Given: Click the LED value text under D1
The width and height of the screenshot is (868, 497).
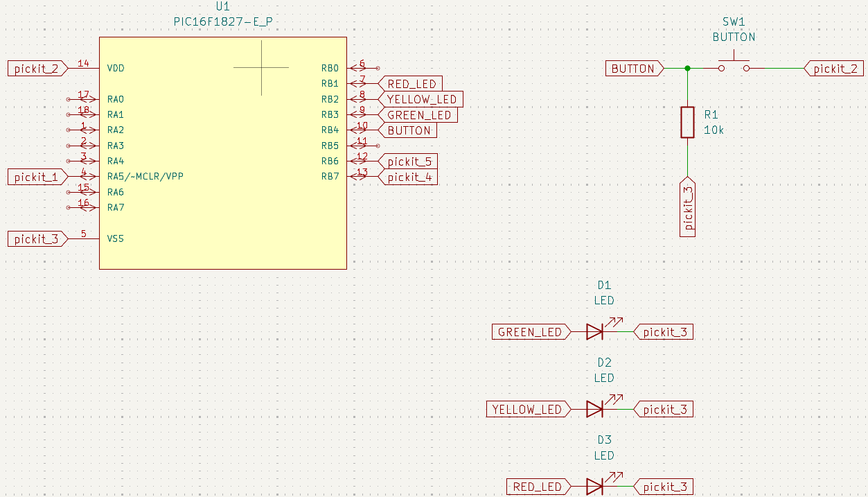Looking at the screenshot, I should (x=604, y=301).
